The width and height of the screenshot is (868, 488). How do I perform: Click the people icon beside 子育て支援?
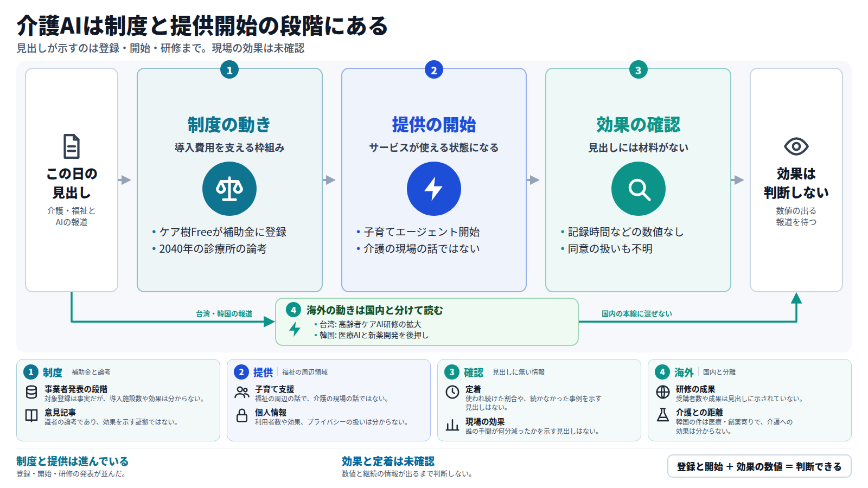pos(242,392)
